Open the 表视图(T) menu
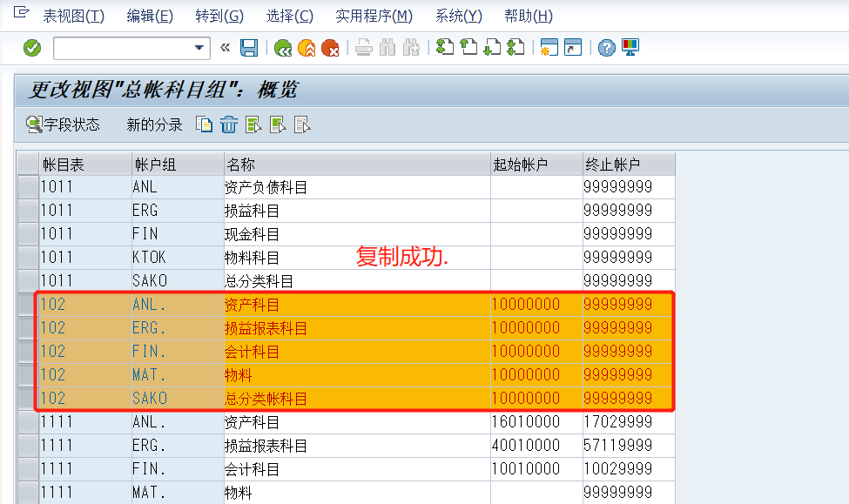The height and width of the screenshot is (504, 849). [x=74, y=17]
